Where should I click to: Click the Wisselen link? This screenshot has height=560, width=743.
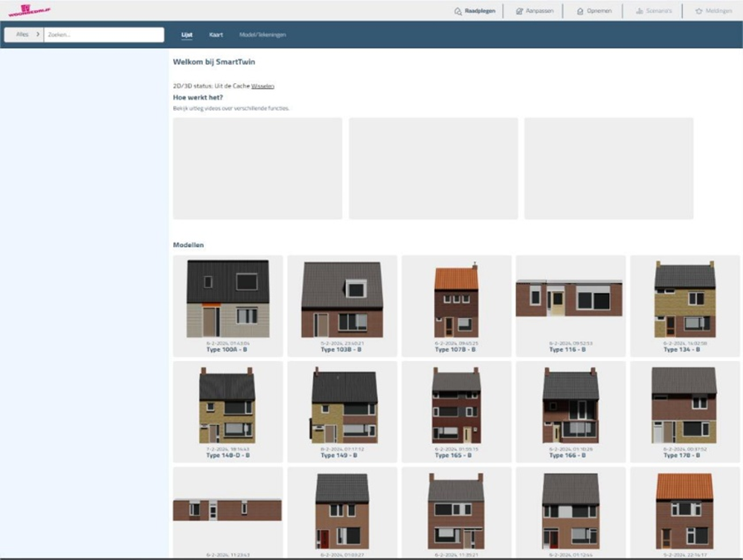pos(262,86)
